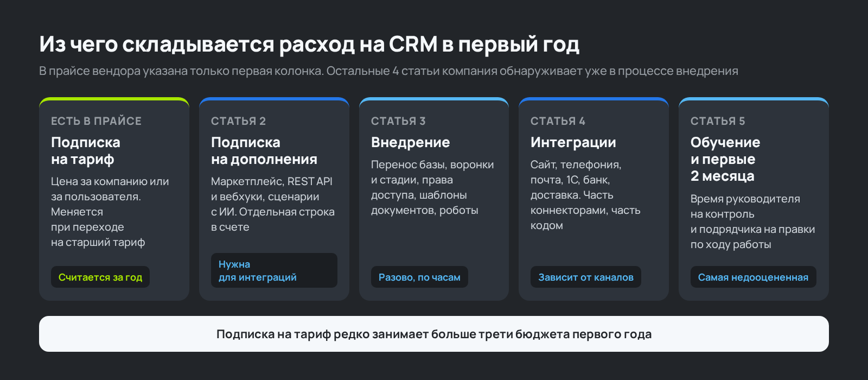Click the subtitle starting 'В прайсе вендора указана'
868x380 pixels.
388,71
